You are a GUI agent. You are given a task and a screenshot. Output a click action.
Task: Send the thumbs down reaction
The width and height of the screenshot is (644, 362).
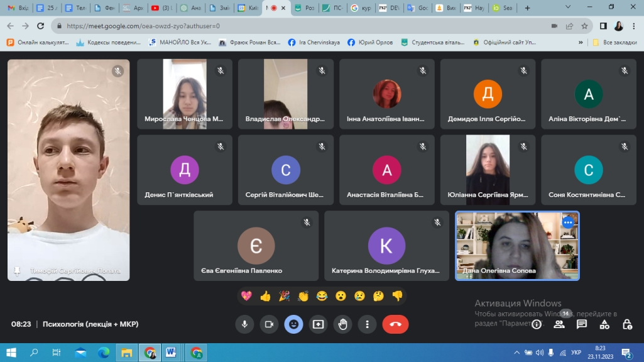point(397,296)
